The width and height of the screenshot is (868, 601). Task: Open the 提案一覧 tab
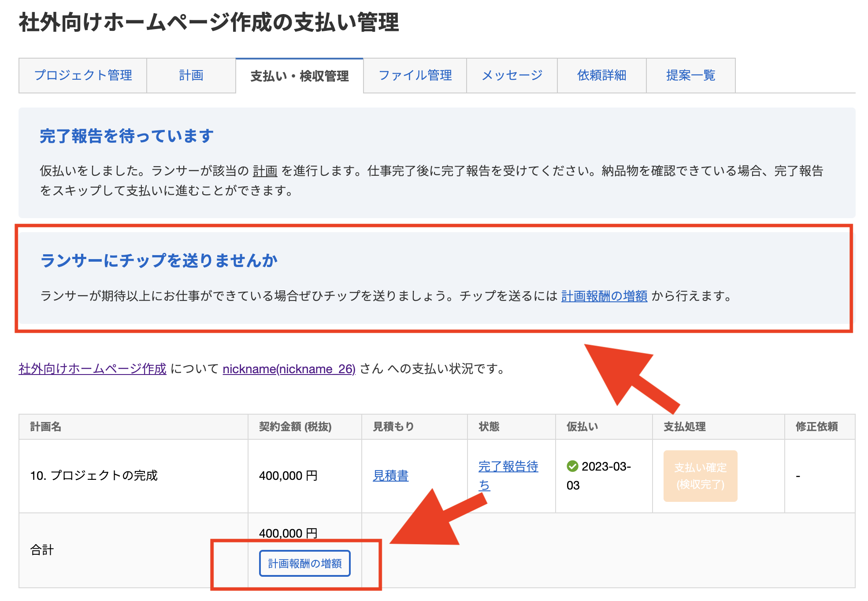click(690, 76)
